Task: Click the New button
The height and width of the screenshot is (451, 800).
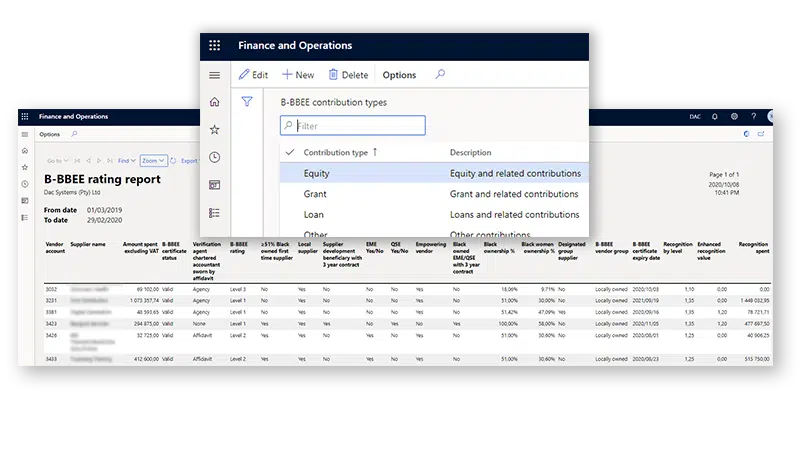Action: (x=298, y=75)
